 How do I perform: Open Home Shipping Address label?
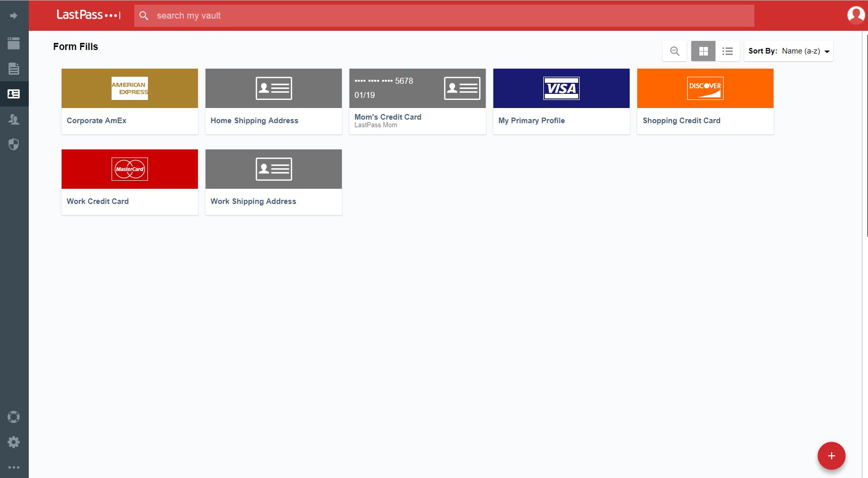coord(254,121)
